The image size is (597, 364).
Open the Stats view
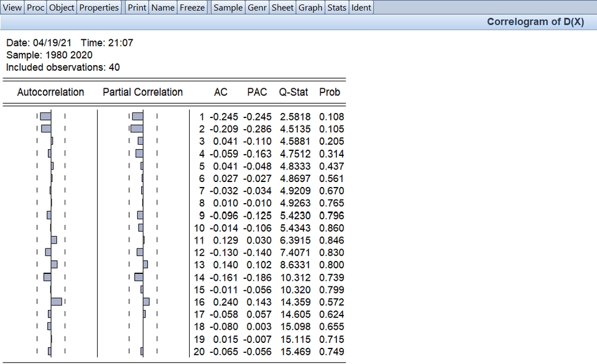tap(337, 7)
